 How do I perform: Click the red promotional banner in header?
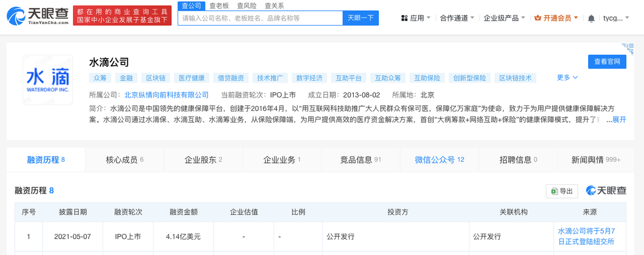(121, 16)
